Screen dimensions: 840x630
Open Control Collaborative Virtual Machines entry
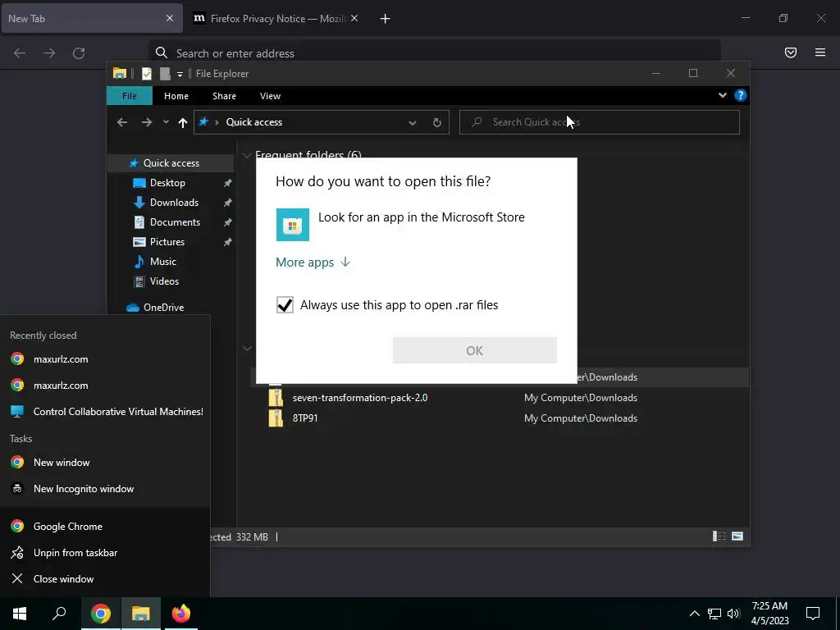pos(105,412)
